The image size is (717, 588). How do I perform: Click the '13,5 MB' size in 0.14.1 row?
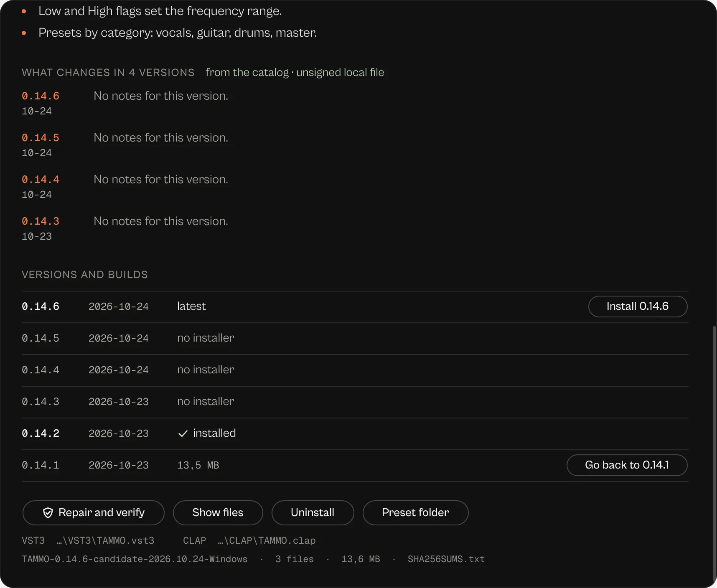(198, 465)
